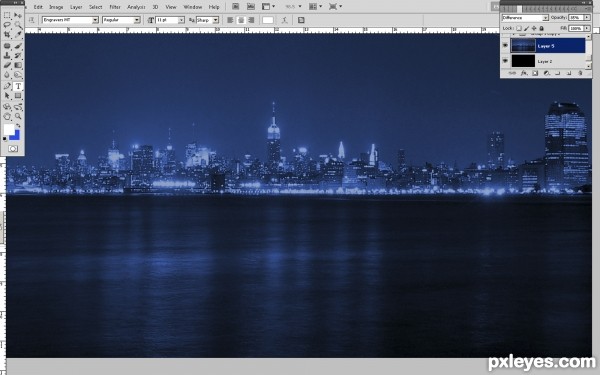The image size is (600, 375).
Task: Toggle lock image pixels
Action: pos(527,28)
